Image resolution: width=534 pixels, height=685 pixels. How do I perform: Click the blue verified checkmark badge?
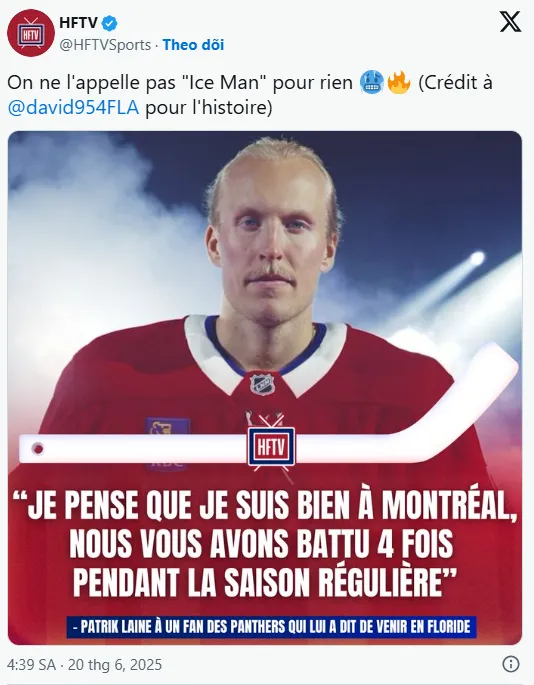click(109, 23)
